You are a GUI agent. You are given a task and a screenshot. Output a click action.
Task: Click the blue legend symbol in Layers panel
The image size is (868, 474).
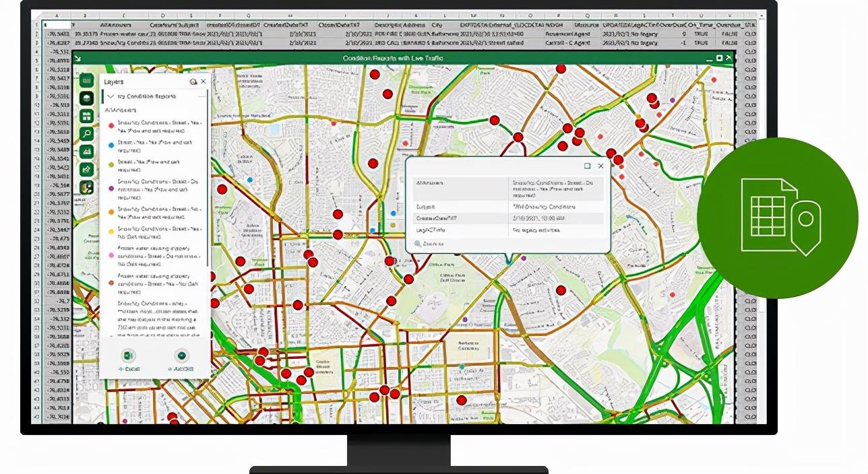111,145
